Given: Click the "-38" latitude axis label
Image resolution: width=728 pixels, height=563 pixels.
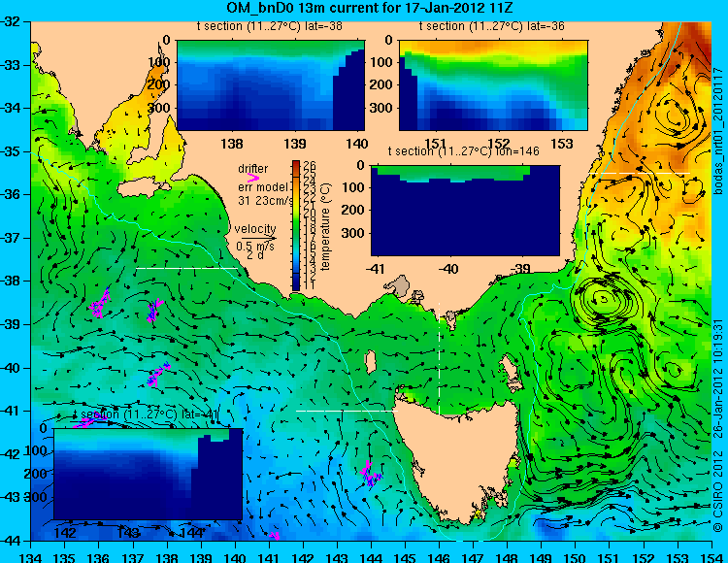Looking at the screenshot, I should pyautogui.click(x=10, y=281).
